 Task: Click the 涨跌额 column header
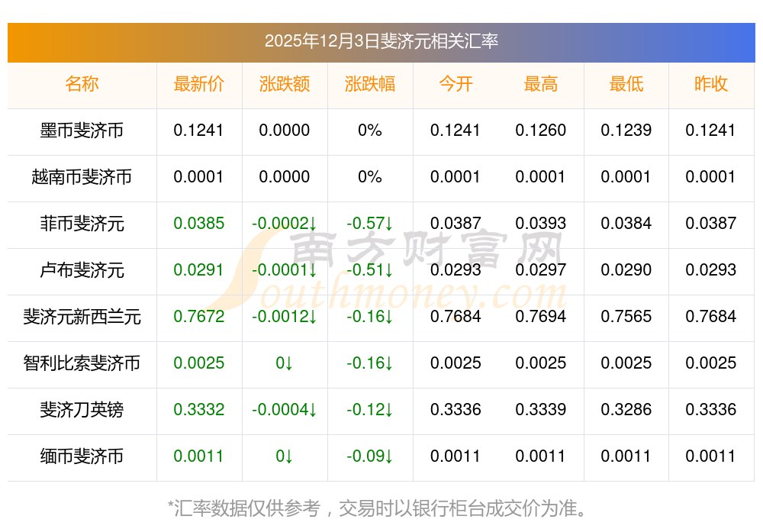point(284,84)
